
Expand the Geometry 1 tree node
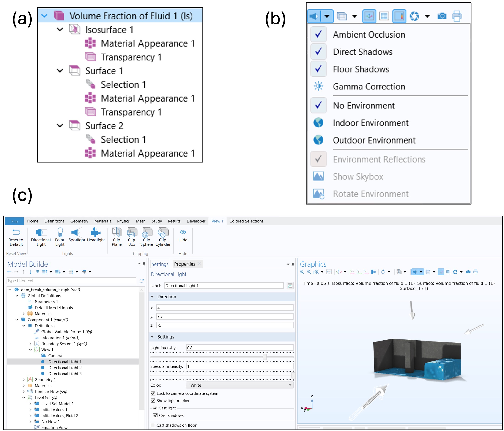tap(24, 379)
